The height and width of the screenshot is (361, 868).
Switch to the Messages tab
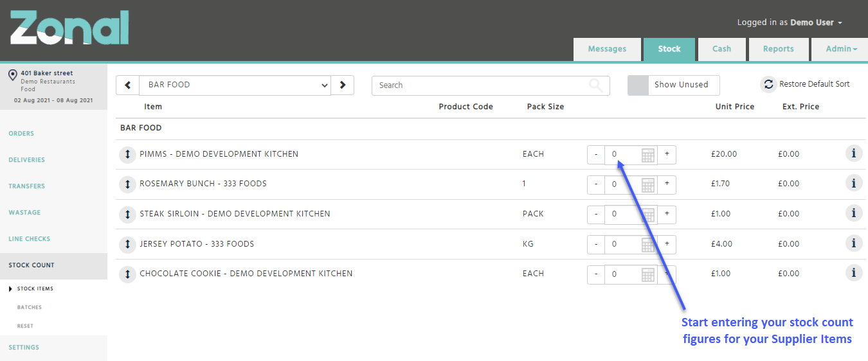pyautogui.click(x=607, y=49)
